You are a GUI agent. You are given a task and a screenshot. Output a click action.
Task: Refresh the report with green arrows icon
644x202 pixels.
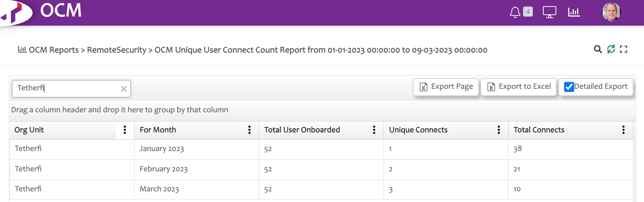click(611, 49)
